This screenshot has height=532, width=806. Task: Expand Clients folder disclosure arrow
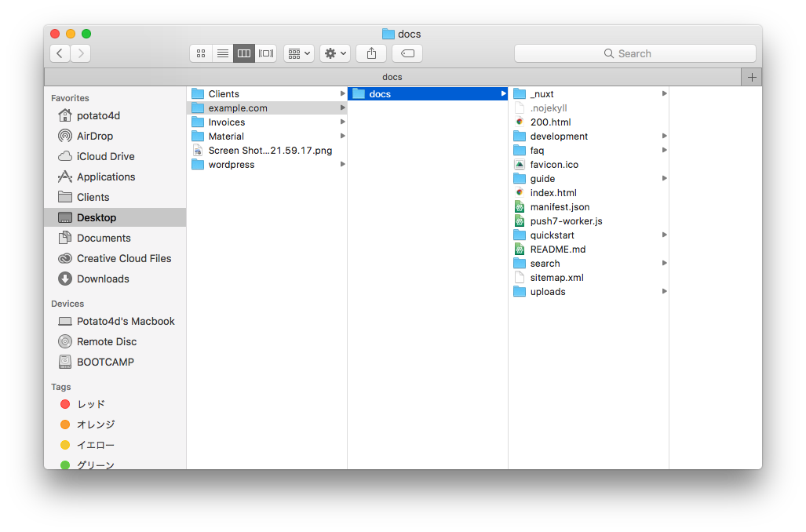click(342, 93)
